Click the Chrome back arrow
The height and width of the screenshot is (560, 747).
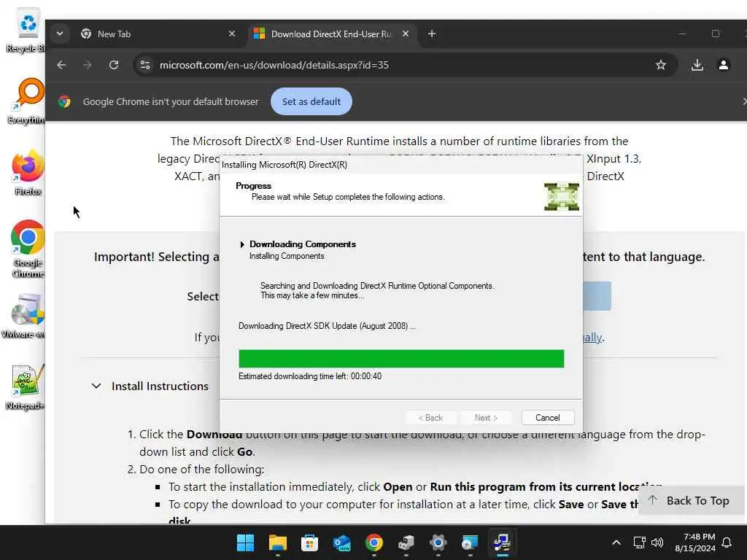pos(61,65)
